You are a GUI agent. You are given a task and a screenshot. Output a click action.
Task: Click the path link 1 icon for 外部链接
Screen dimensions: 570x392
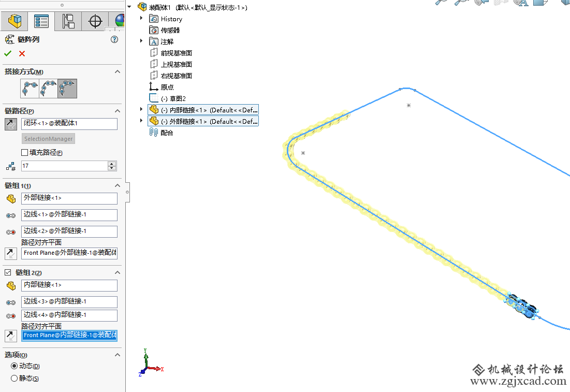point(11,215)
